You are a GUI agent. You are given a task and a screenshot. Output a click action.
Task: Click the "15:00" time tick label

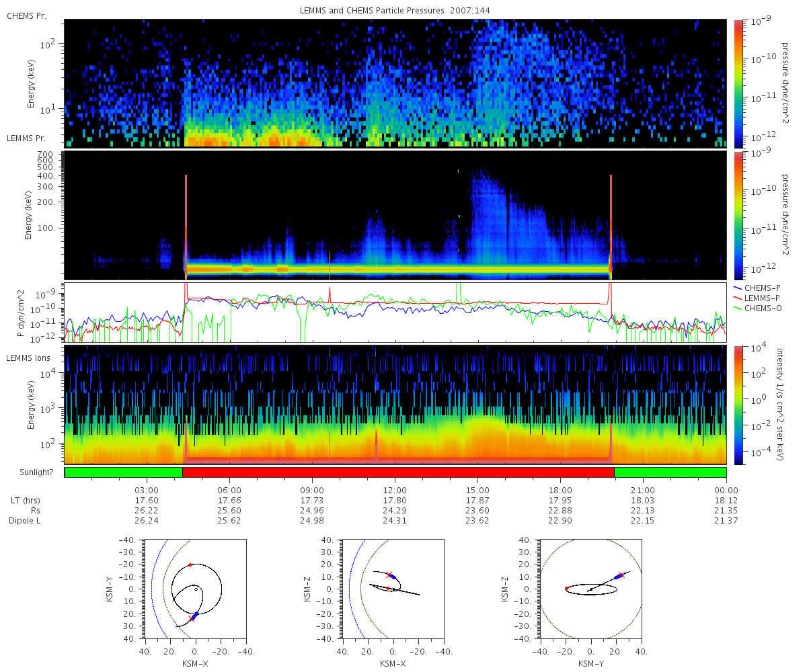pyautogui.click(x=477, y=491)
